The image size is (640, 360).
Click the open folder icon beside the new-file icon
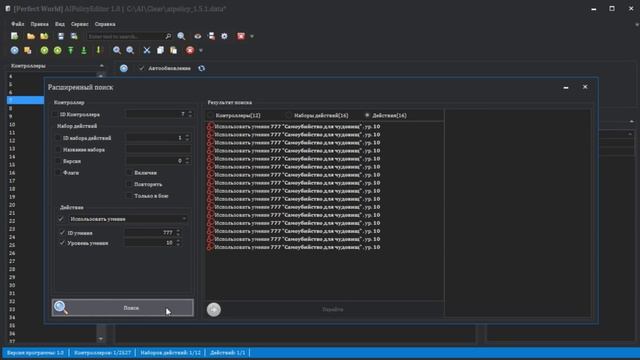point(31,36)
